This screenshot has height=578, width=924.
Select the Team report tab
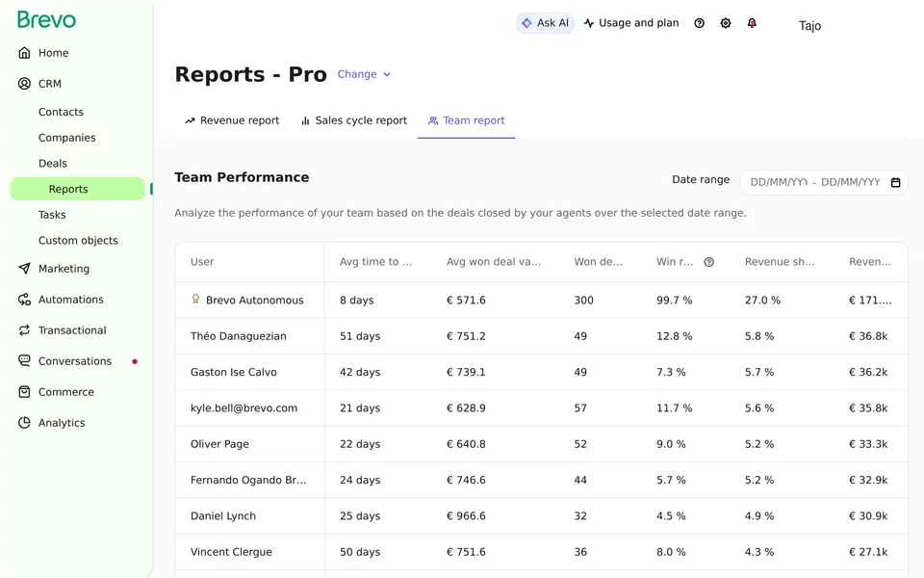466,121
